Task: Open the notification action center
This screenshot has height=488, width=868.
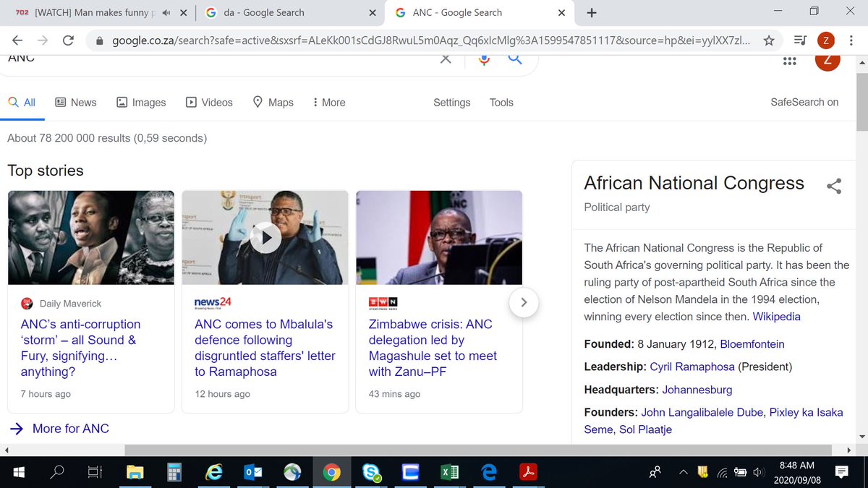Action: [841, 472]
